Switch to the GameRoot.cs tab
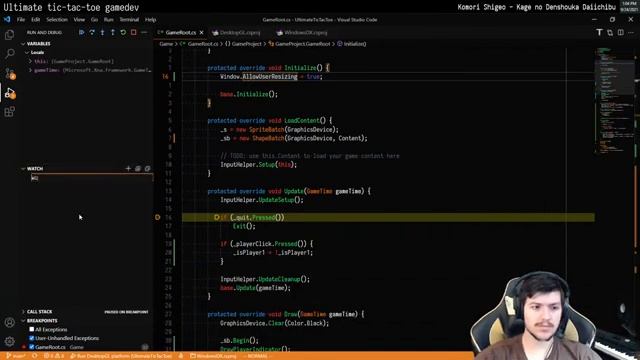Viewport: 640px width, 360px height. coord(181,32)
